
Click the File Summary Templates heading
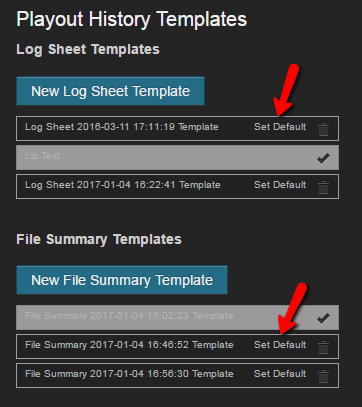pyautogui.click(x=99, y=239)
